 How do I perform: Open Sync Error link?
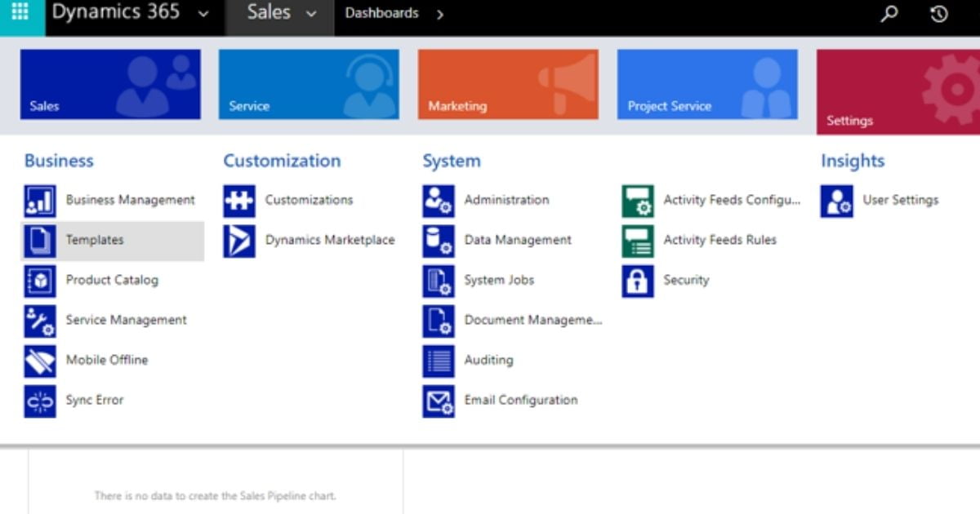click(x=95, y=400)
